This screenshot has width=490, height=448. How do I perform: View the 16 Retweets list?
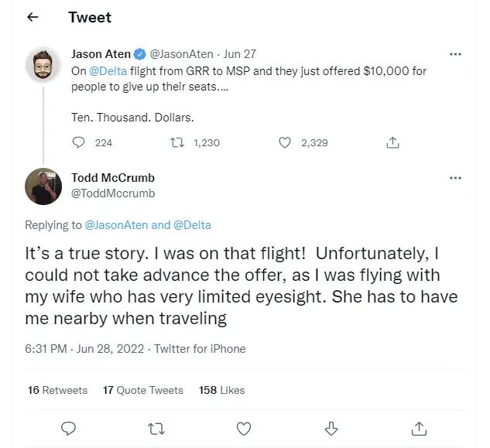[57, 390]
